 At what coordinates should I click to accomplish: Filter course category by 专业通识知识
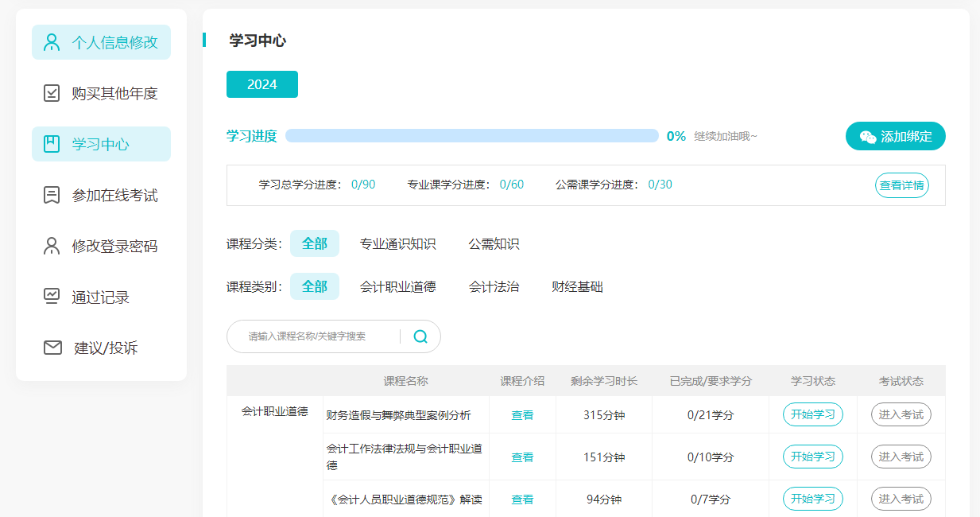397,244
